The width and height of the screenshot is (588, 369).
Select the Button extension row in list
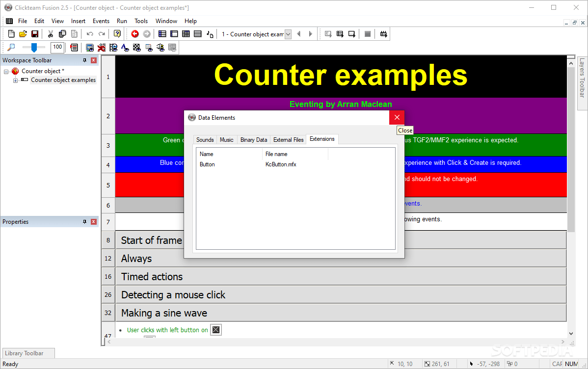pyautogui.click(x=295, y=164)
